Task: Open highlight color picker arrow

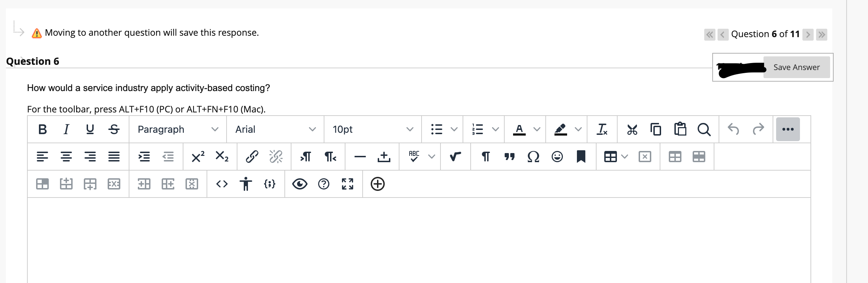Action: pyautogui.click(x=578, y=129)
